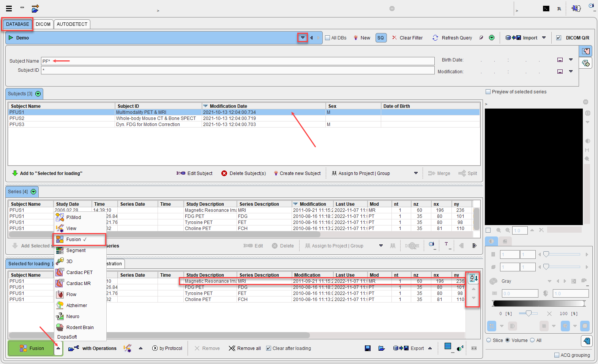Click the sort A-Z order icon

[x=473, y=278]
